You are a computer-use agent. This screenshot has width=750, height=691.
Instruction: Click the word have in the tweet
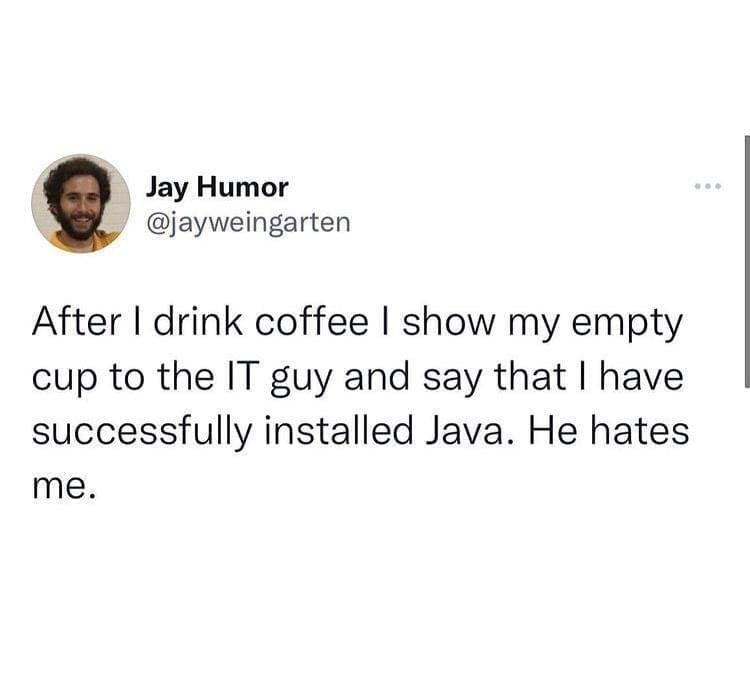pyautogui.click(x=641, y=376)
